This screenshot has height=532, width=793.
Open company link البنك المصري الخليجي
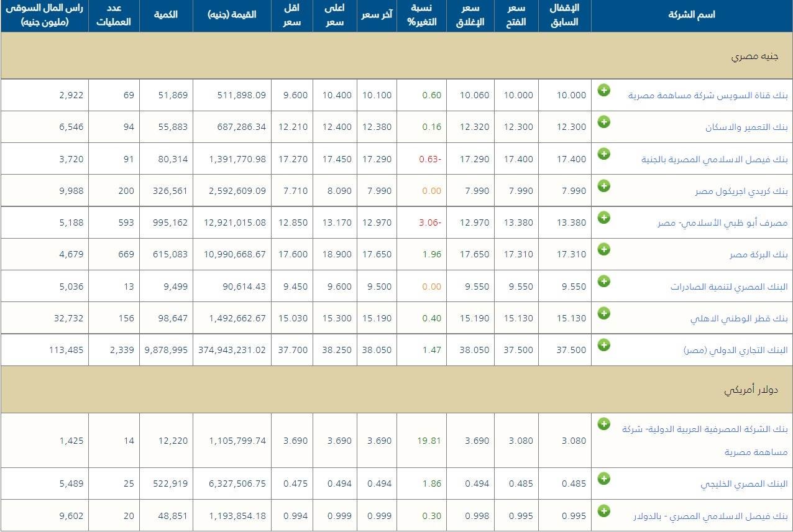(x=745, y=484)
